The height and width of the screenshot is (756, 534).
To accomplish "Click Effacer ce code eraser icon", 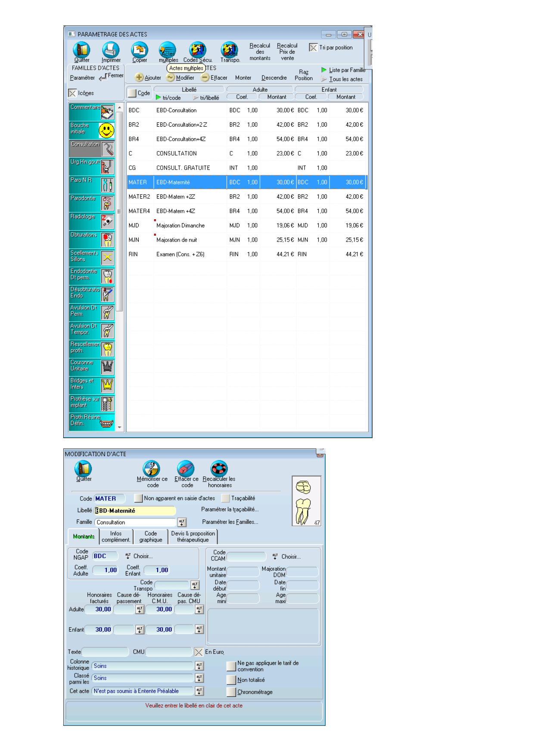I will 186,469.
